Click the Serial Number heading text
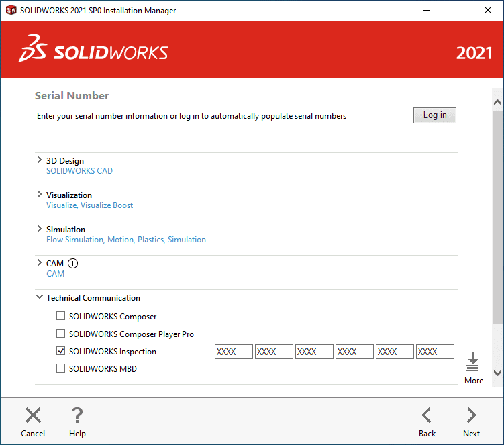 pyautogui.click(x=72, y=96)
